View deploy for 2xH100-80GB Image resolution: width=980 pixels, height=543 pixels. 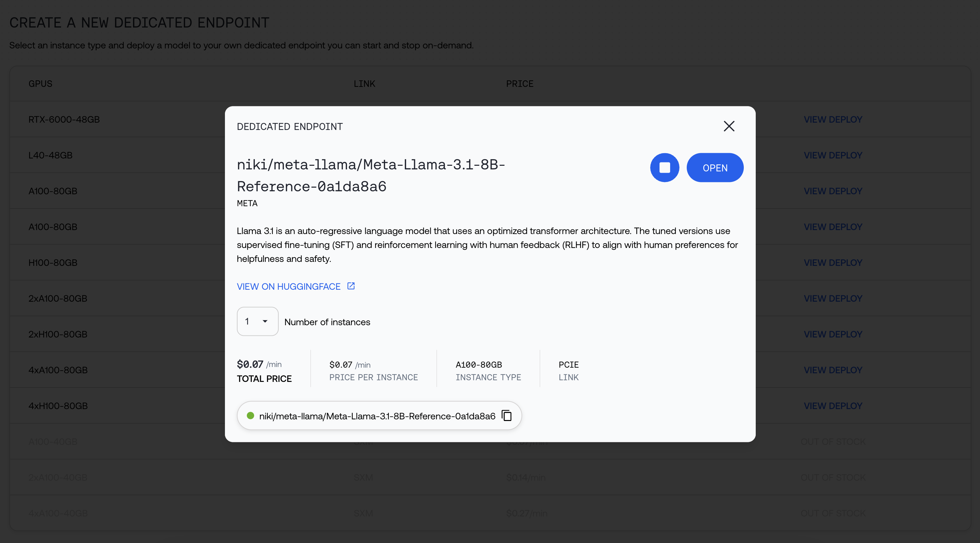[x=833, y=334]
